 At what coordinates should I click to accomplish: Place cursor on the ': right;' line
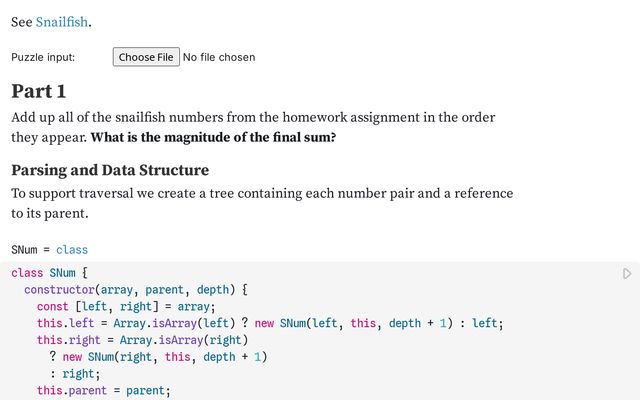(78, 374)
